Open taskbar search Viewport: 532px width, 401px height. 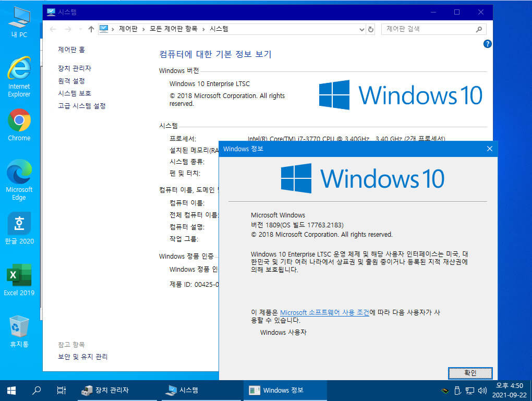[x=37, y=391]
